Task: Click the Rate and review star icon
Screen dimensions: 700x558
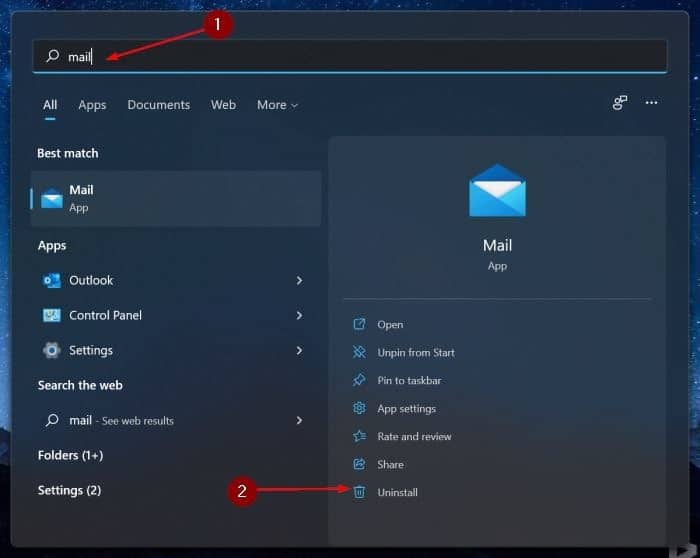Action: [359, 436]
